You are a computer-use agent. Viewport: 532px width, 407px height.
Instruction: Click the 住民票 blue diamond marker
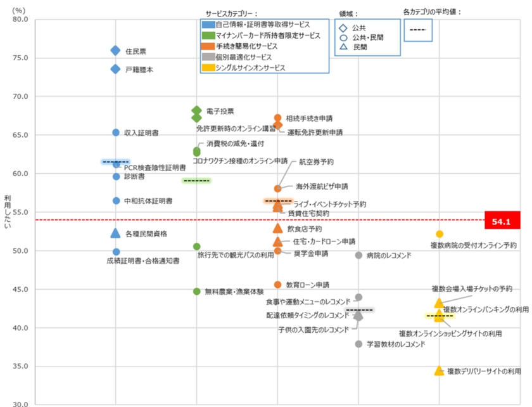coord(115,51)
